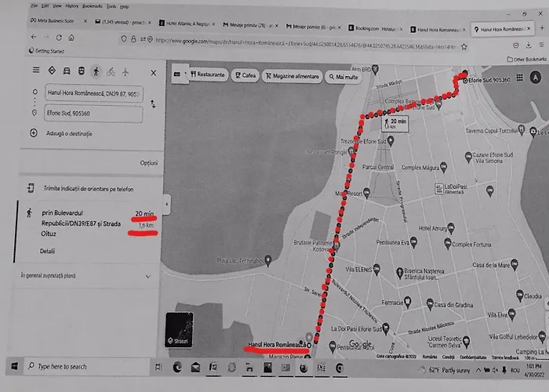Click Adaugă o destinație plus button
549x392 pixels.
coord(34,133)
